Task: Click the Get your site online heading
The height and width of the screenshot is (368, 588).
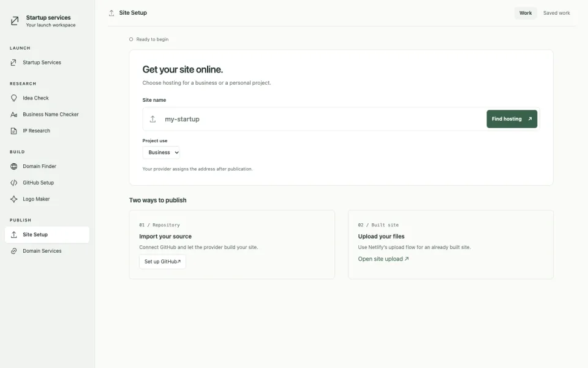Action: tap(183, 69)
